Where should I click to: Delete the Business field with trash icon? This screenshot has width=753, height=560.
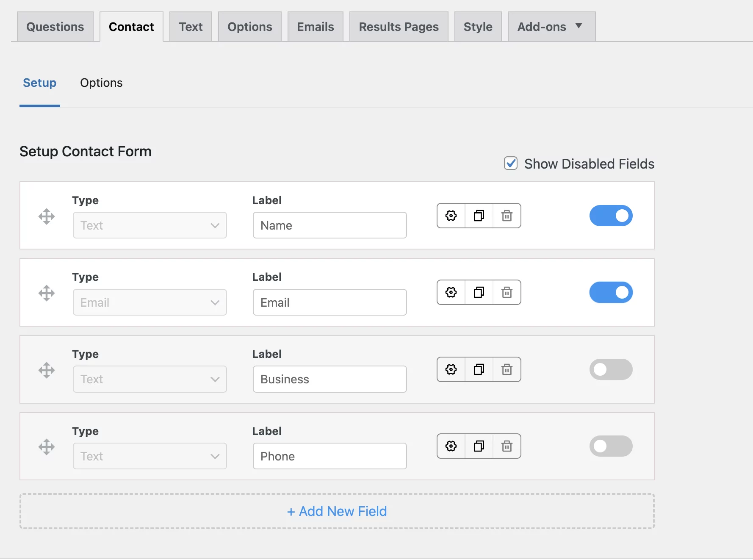click(x=507, y=370)
